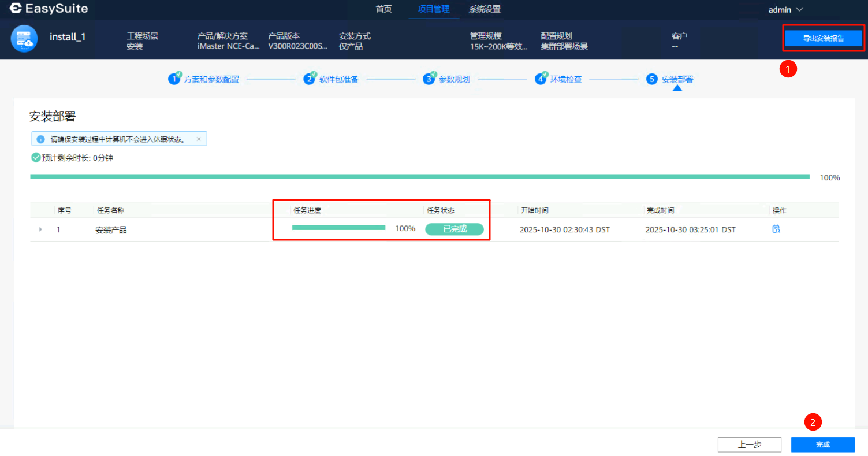Image resolution: width=868 pixels, height=456 pixels.
Task: Click step 3 参数规划 circle icon
Action: tap(429, 79)
